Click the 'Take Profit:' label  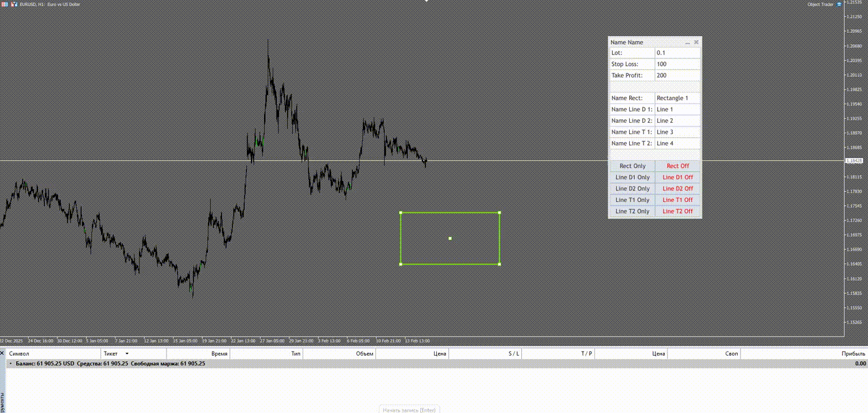[x=627, y=75]
